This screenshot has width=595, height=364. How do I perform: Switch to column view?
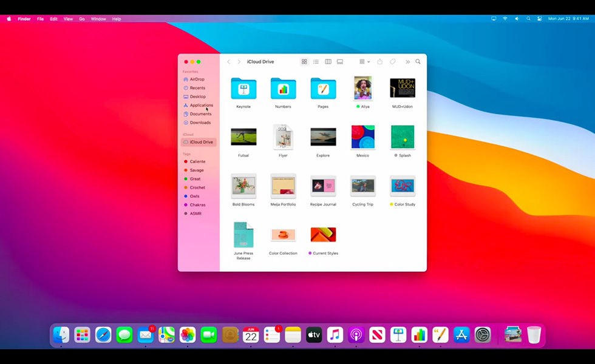[x=328, y=62]
